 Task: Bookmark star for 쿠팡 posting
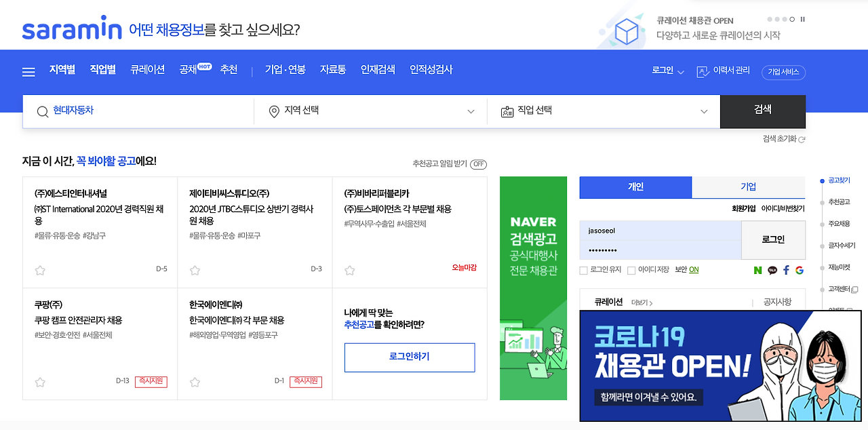(40, 382)
